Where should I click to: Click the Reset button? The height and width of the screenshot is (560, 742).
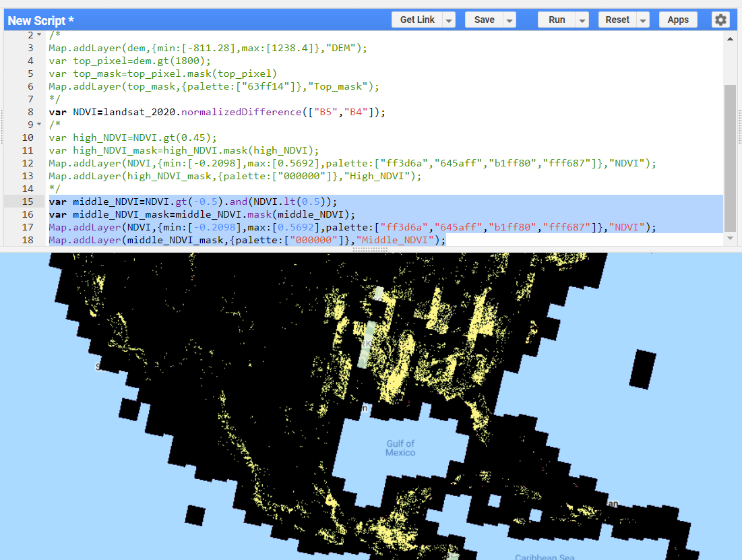(617, 20)
